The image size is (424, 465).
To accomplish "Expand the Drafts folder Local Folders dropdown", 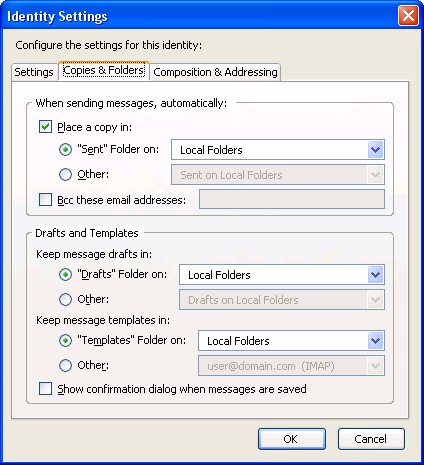I will (x=282, y=275).
